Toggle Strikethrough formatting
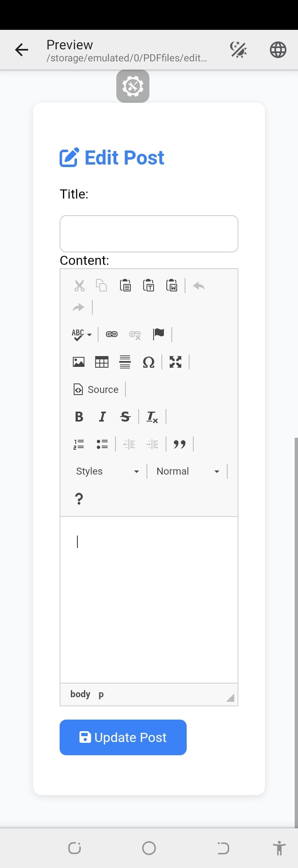The image size is (298, 868). click(125, 417)
